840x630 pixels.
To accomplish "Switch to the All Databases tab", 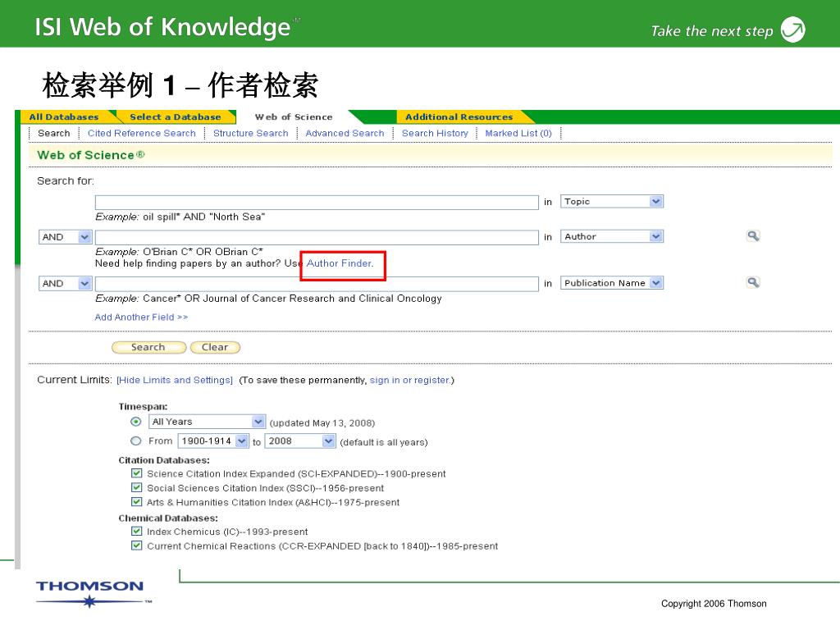I will click(64, 117).
